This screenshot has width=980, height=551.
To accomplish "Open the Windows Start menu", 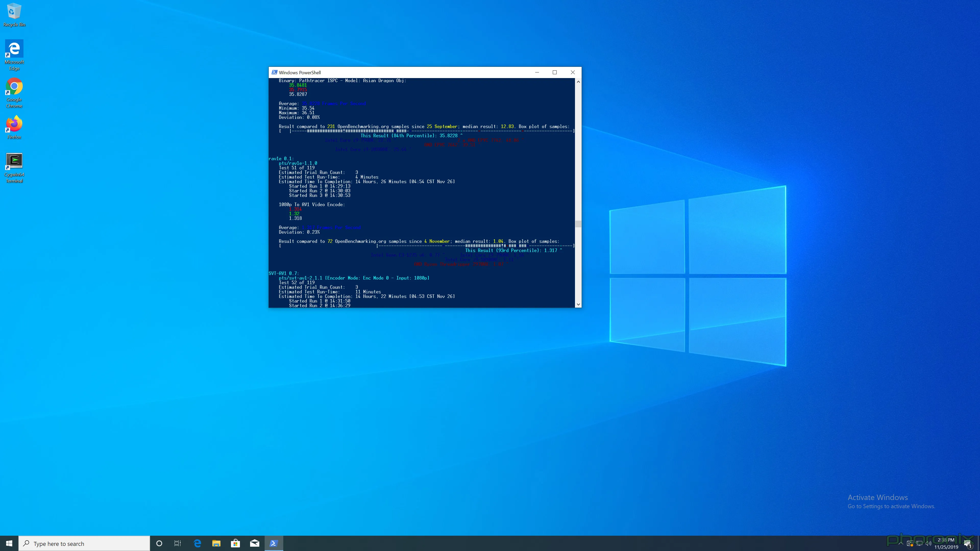I will coord(9,543).
